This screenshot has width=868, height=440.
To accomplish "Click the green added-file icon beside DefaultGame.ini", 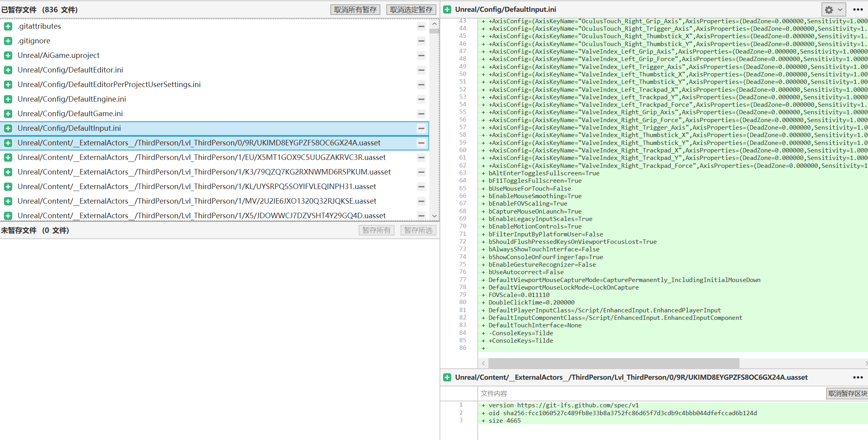I will 8,114.
